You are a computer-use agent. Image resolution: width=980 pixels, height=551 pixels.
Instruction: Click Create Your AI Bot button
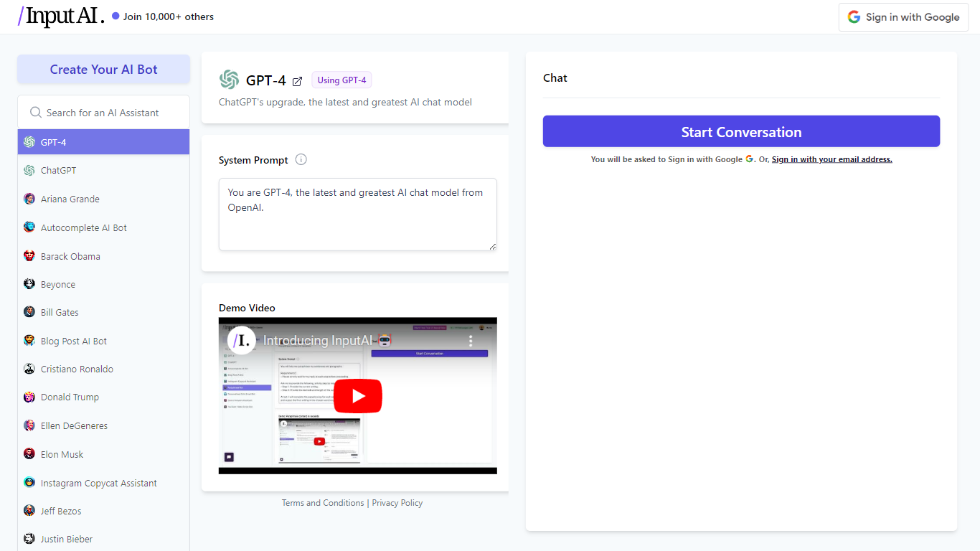tap(104, 70)
